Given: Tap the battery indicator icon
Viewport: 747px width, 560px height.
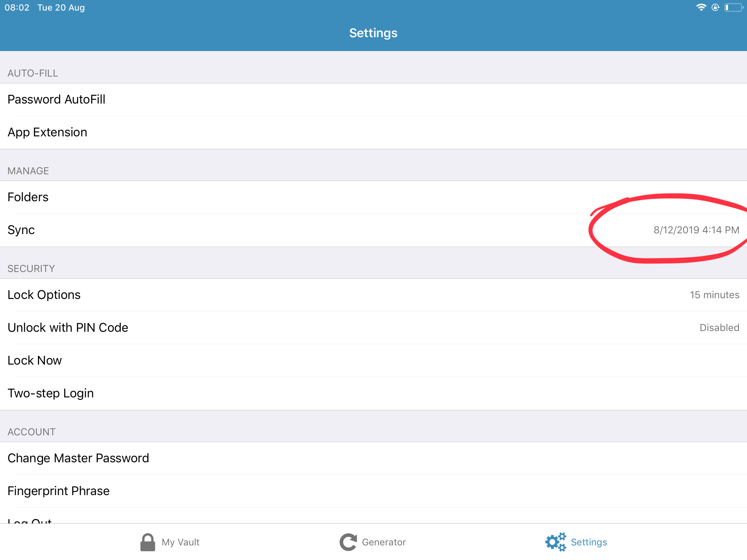Looking at the screenshot, I should [733, 7].
